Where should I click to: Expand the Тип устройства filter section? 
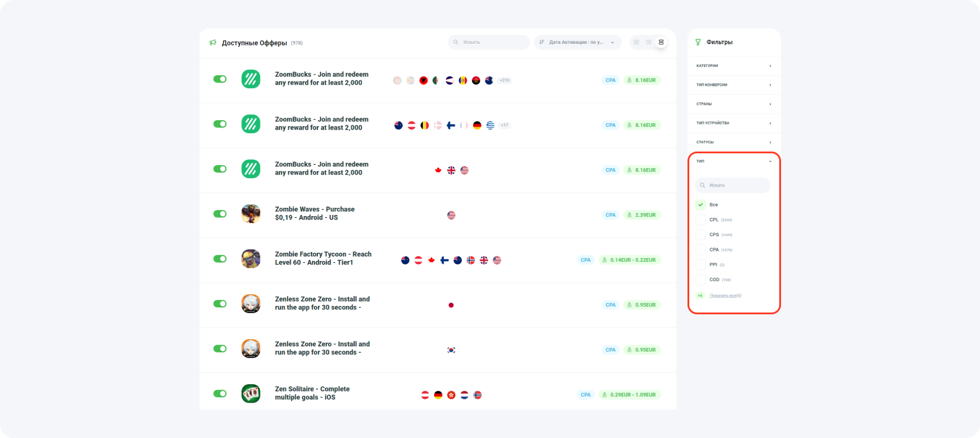coord(734,123)
